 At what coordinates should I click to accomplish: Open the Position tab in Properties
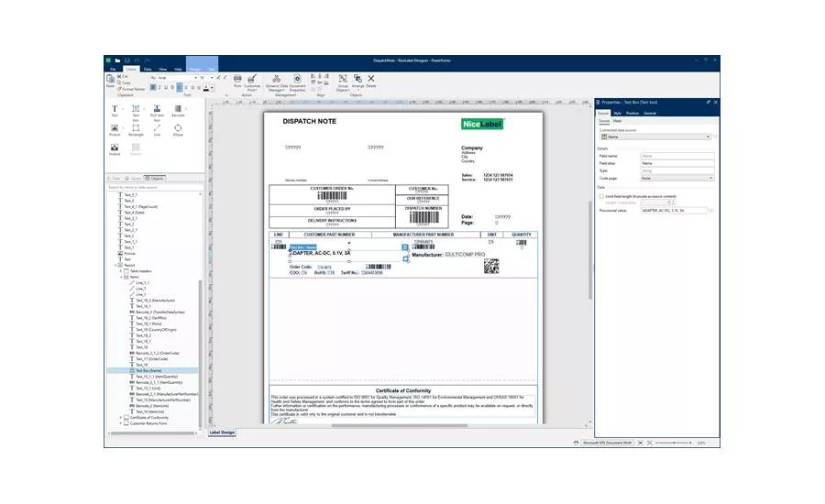(x=632, y=113)
